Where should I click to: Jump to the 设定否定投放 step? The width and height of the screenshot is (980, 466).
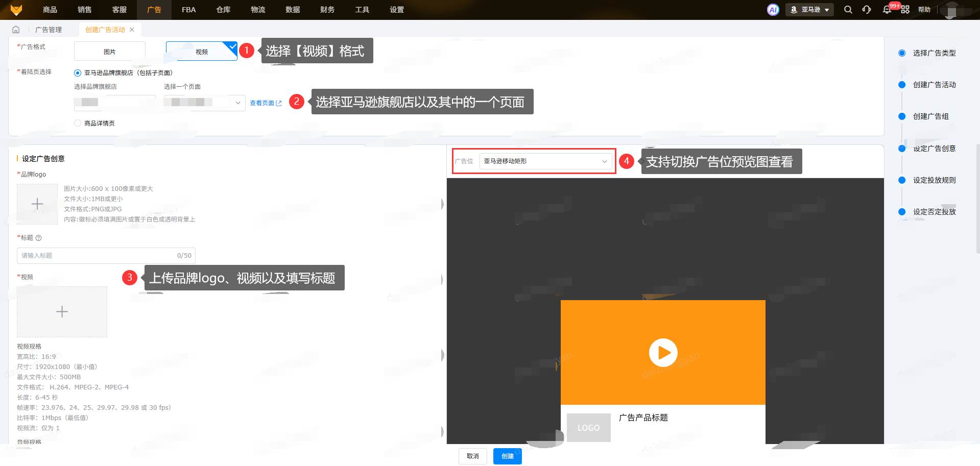click(935, 212)
